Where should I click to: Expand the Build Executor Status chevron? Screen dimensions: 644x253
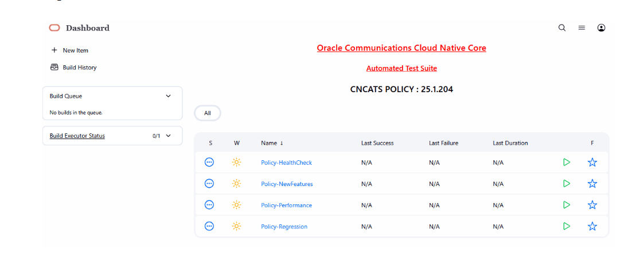(168, 136)
